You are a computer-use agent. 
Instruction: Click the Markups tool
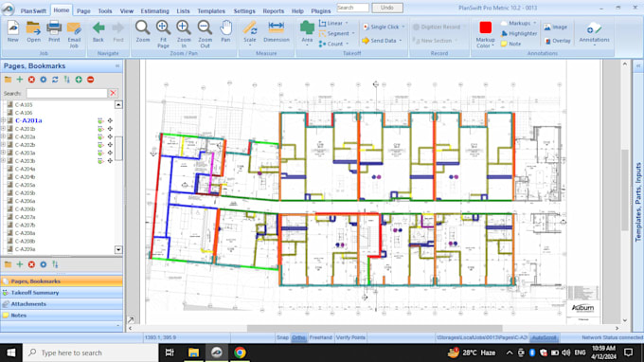pos(517,24)
